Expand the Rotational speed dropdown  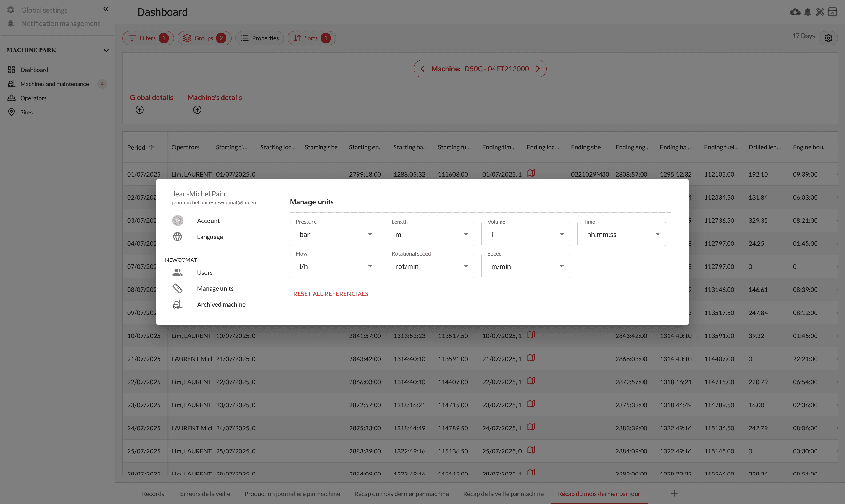[430, 266]
